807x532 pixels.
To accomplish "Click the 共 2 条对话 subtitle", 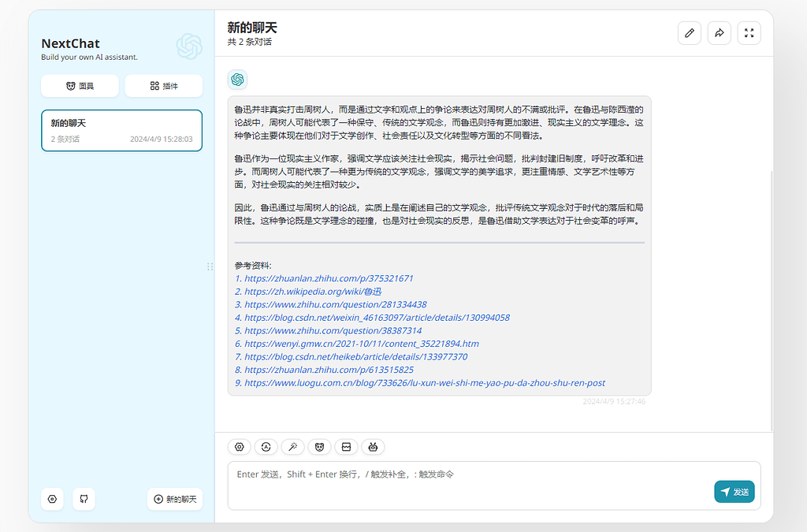I will pyautogui.click(x=250, y=43).
